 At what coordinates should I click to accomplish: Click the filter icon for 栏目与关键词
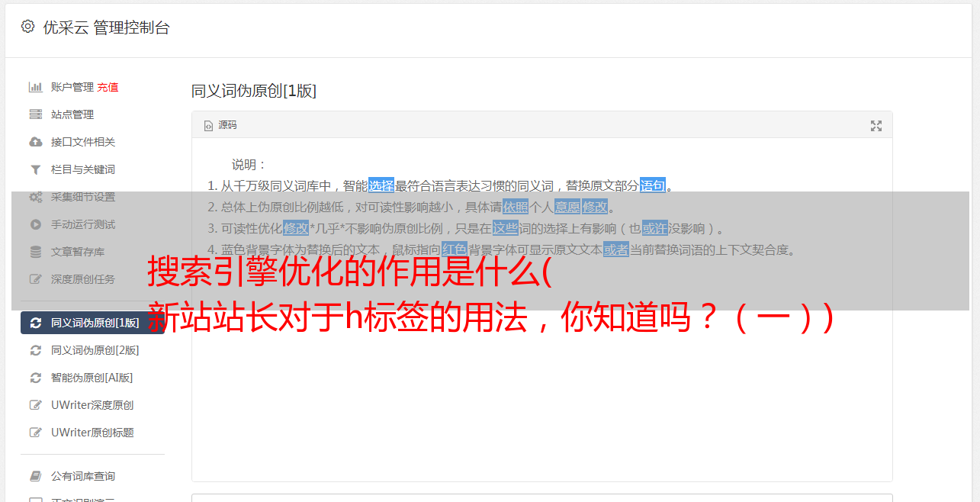tap(35, 169)
